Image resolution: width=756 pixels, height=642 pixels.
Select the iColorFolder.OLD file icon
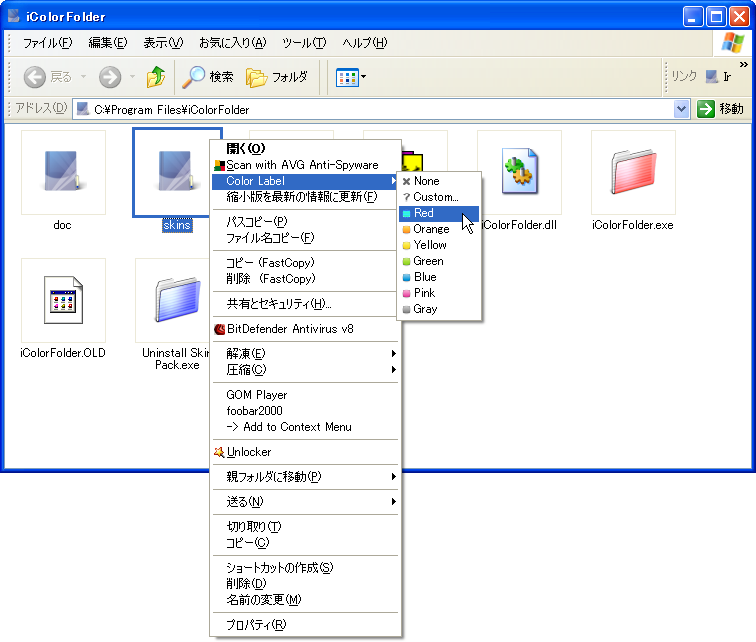[x=63, y=300]
